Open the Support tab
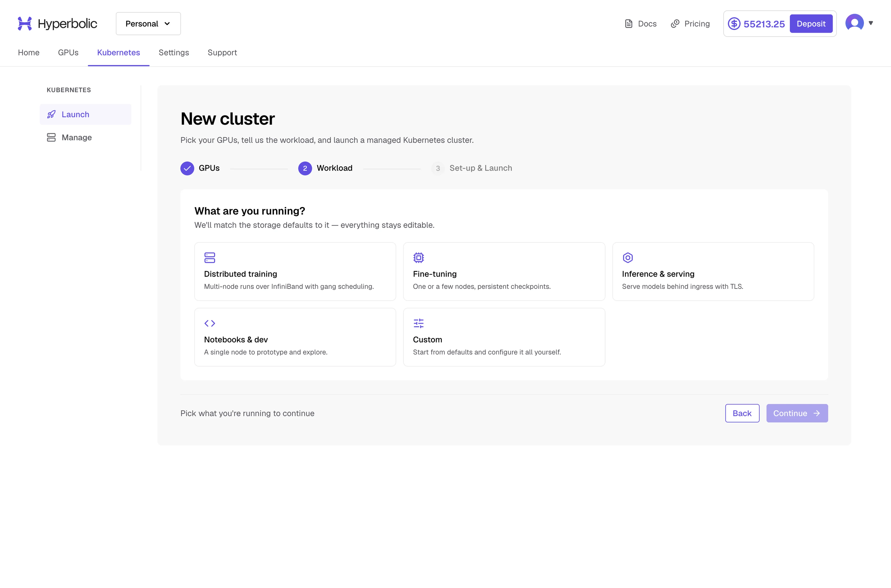This screenshot has width=891, height=588. [222, 52]
